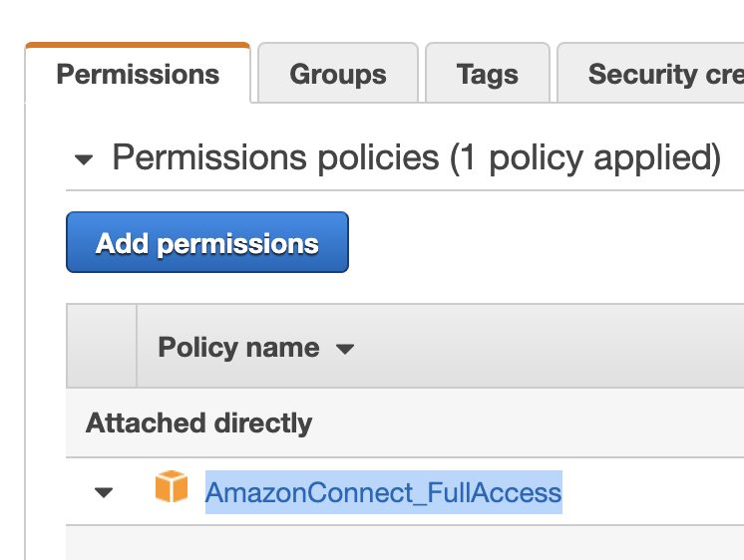Click the "(1 policy applied)" count text

point(585,157)
